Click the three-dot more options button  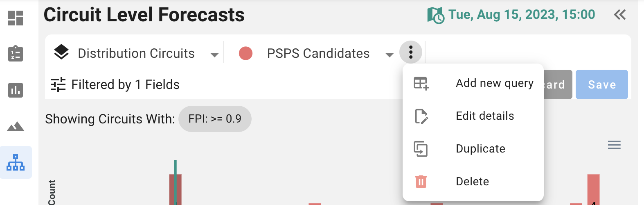(x=411, y=52)
